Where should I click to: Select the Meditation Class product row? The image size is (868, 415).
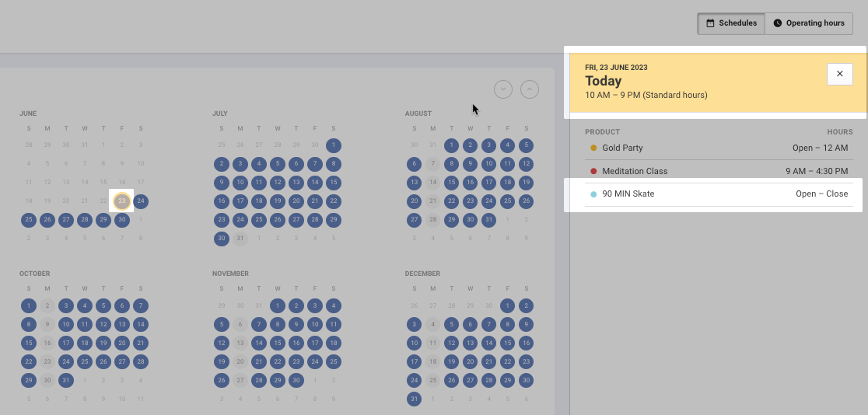pyautogui.click(x=719, y=171)
